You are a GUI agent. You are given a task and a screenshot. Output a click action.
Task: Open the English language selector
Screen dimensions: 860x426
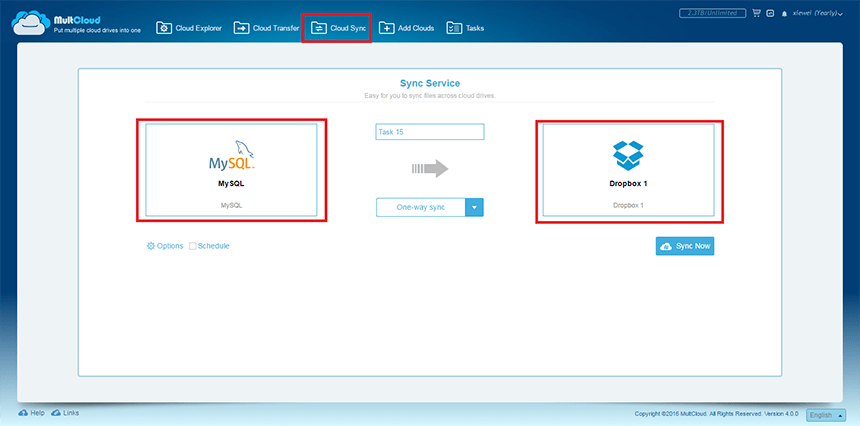[x=825, y=414]
